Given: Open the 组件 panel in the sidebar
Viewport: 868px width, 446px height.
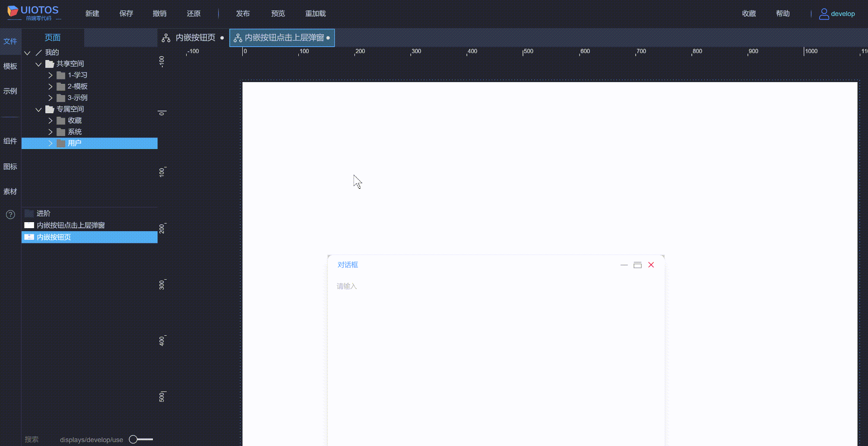Looking at the screenshot, I should pyautogui.click(x=10, y=141).
